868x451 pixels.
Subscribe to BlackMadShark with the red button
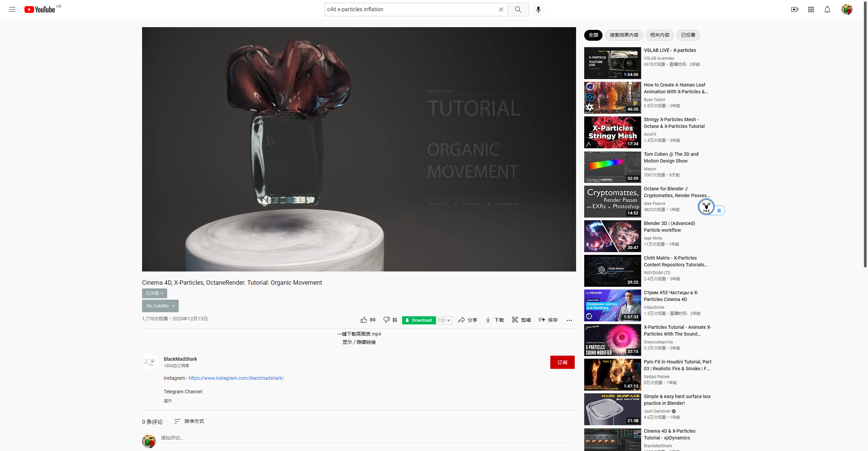[562, 362]
